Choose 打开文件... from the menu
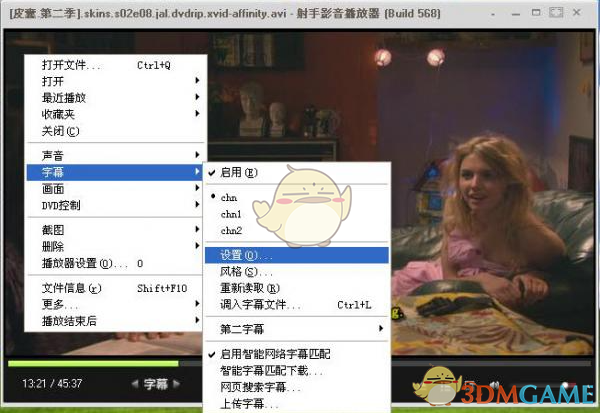 tap(115, 65)
